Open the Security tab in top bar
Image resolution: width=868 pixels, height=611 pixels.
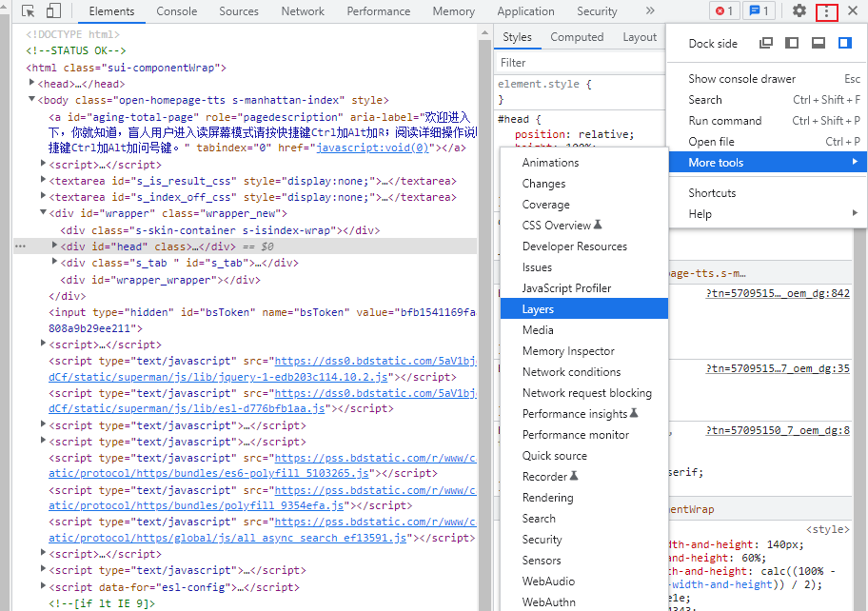tap(597, 11)
